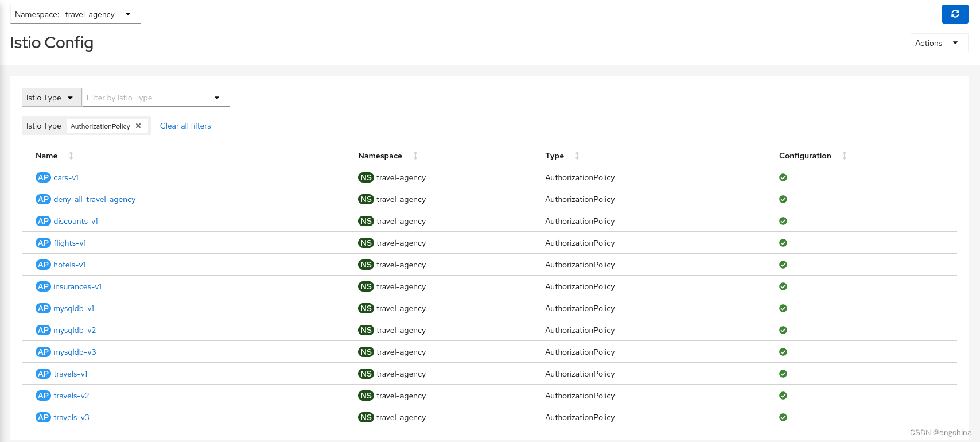Viewport: 980px width, 442px height.
Task: Click the AP badge beside mysqldb-v1
Action: (43, 308)
